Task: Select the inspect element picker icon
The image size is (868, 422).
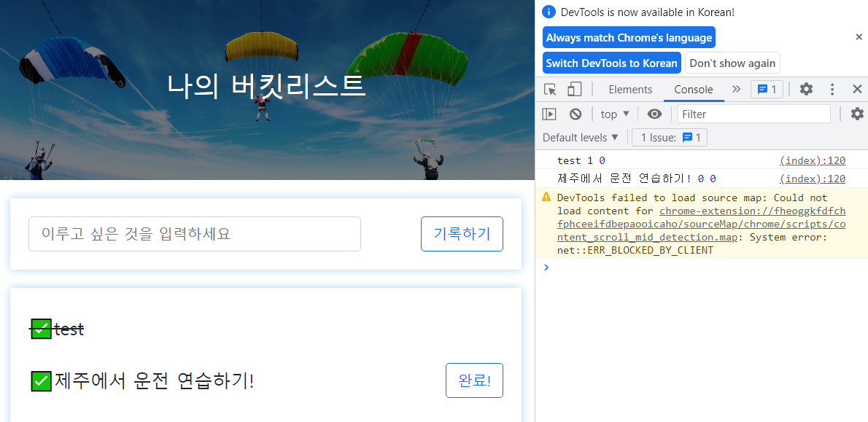Action: [x=550, y=90]
